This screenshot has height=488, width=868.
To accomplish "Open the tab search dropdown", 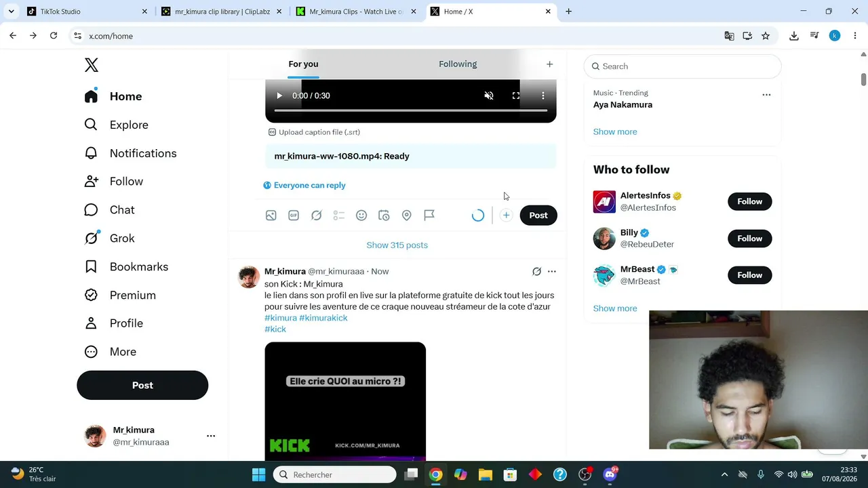I will click(x=11, y=12).
